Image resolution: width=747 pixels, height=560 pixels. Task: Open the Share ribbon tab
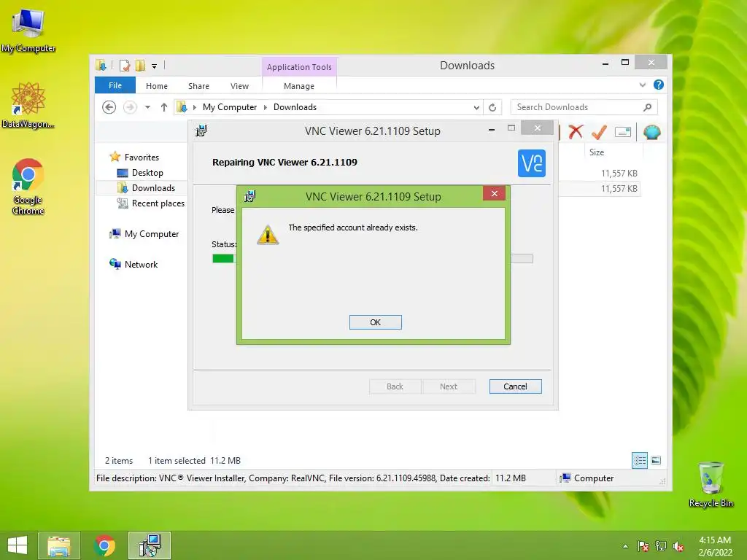point(198,86)
